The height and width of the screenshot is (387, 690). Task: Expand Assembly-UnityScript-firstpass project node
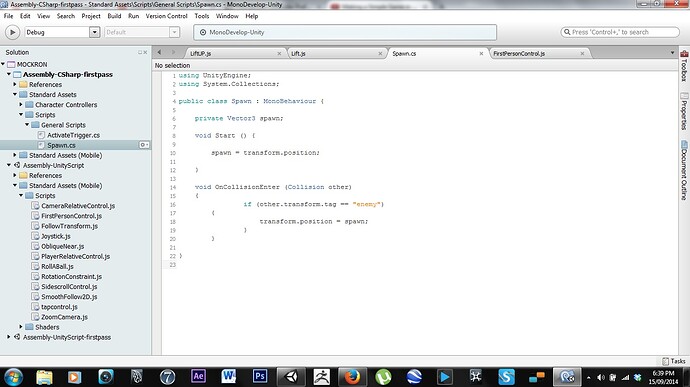8,337
